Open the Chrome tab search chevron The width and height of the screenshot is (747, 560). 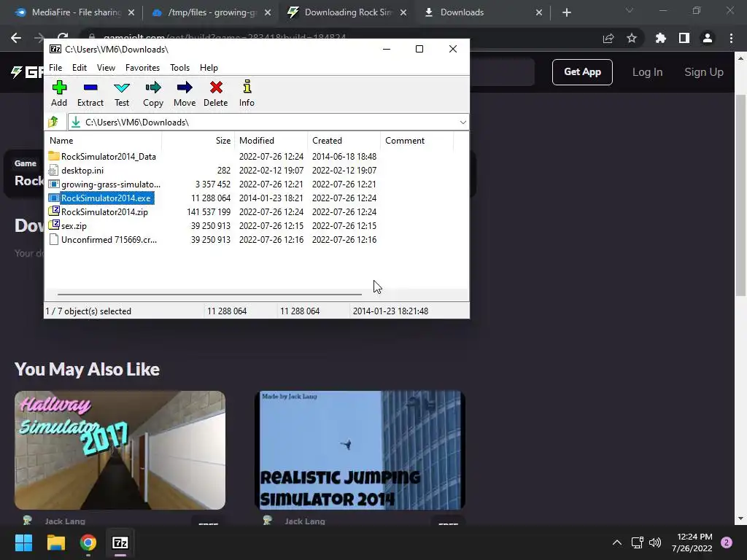click(x=630, y=10)
